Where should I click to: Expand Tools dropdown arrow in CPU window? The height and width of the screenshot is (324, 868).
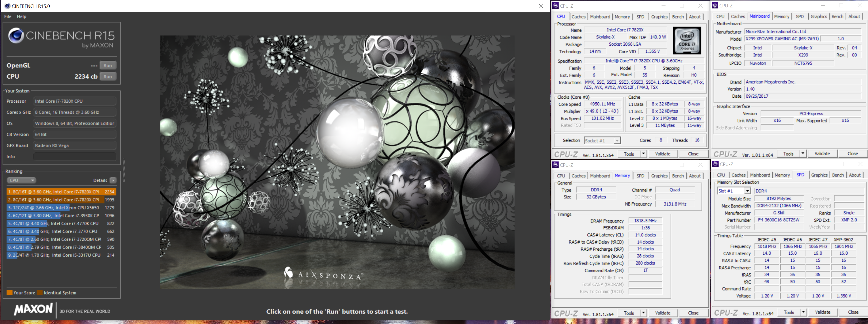[x=643, y=154]
